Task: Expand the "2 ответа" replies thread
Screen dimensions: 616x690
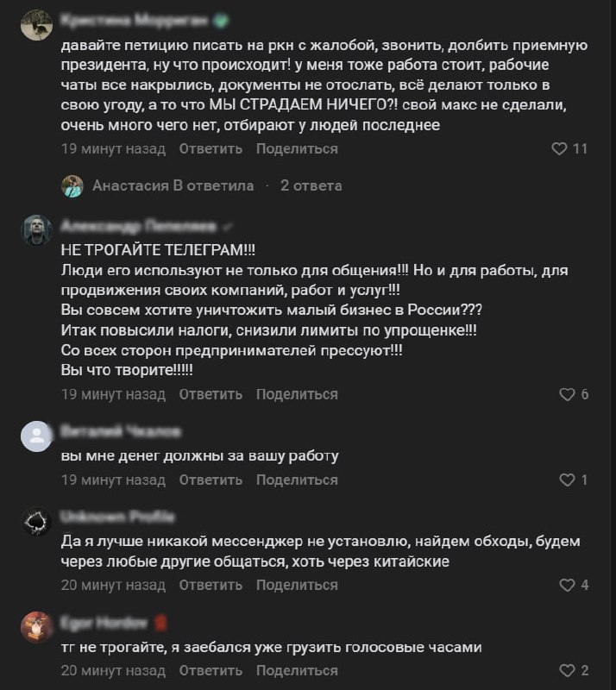Action: pos(311,185)
